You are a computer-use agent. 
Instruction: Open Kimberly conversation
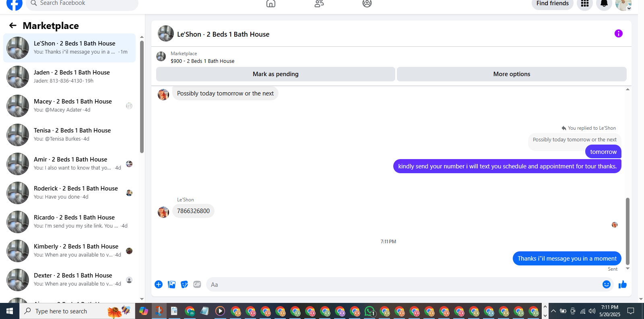click(x=69, y=251)
